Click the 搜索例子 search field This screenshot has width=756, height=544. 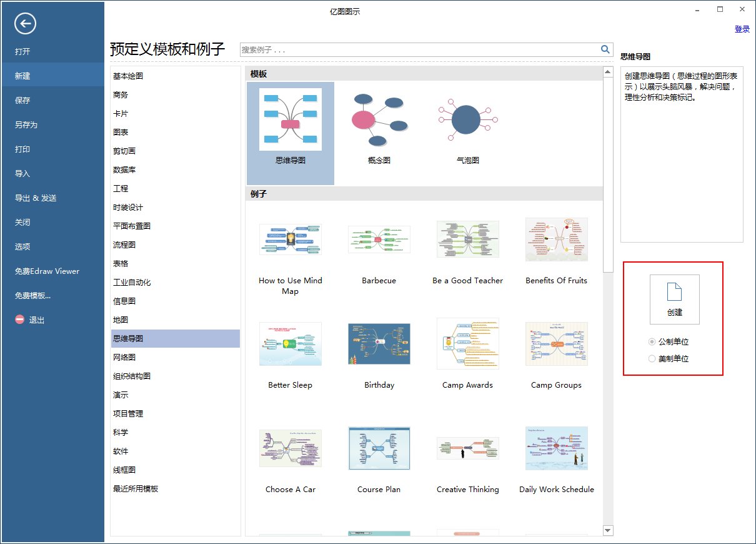pyautogui.click(x=406, y=48)
